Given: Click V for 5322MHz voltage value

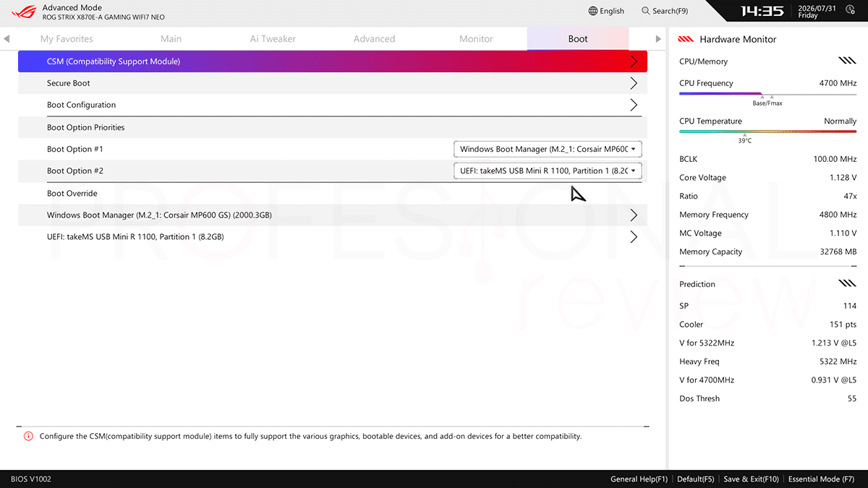Looking at the screenshot, I should (x=834, y=343).
